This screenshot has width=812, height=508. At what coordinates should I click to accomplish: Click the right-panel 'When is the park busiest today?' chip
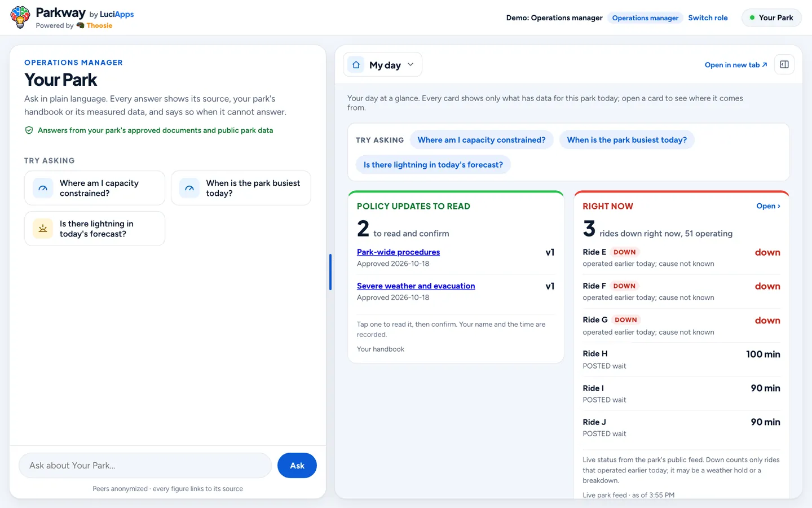[626, 140]
